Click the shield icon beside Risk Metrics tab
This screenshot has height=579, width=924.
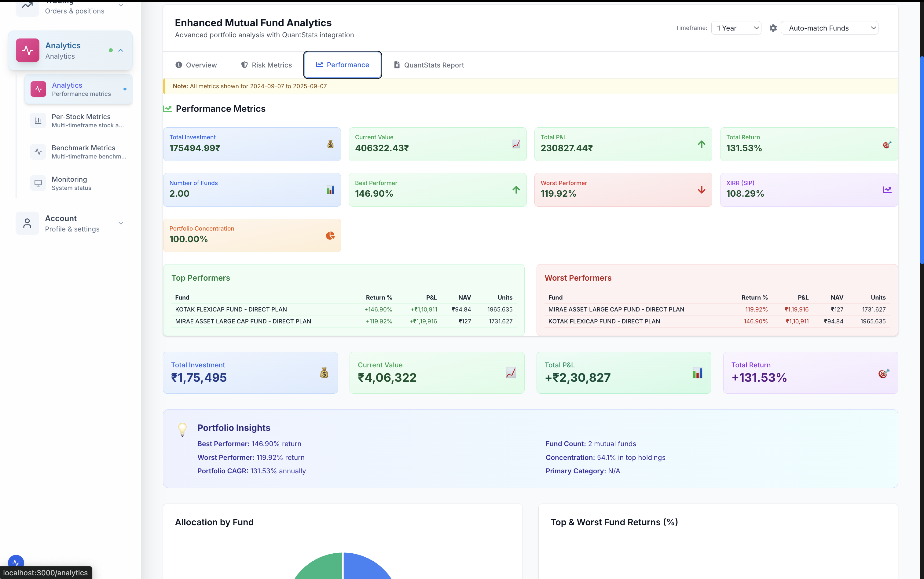coord(244,65)
